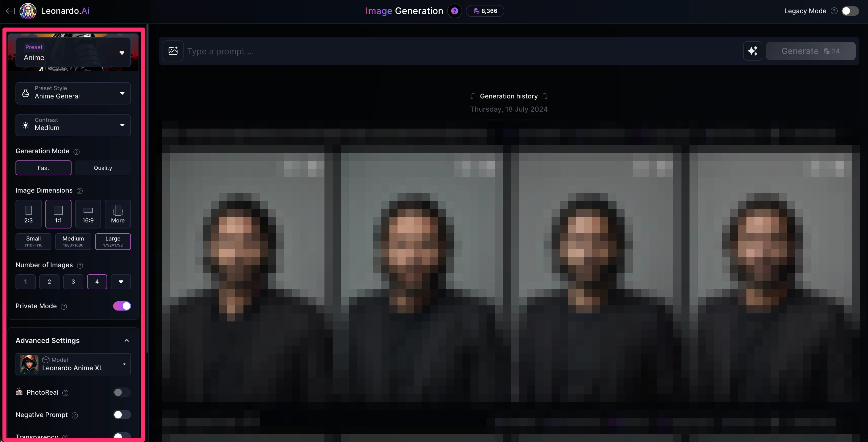Click the Generate button
The image size is (868, 442).
(810, 51)
